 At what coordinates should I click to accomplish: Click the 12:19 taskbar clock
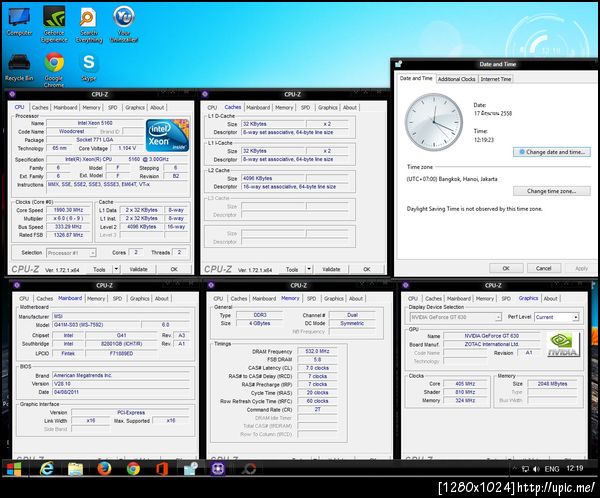tap(574, 468)
